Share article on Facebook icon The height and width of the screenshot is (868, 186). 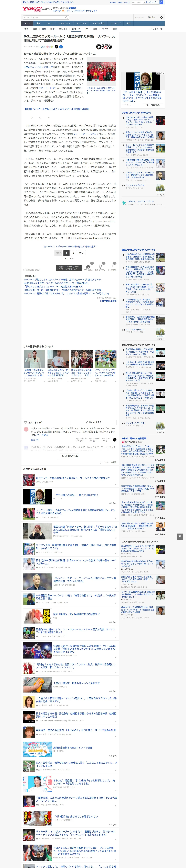coord(61,47)
